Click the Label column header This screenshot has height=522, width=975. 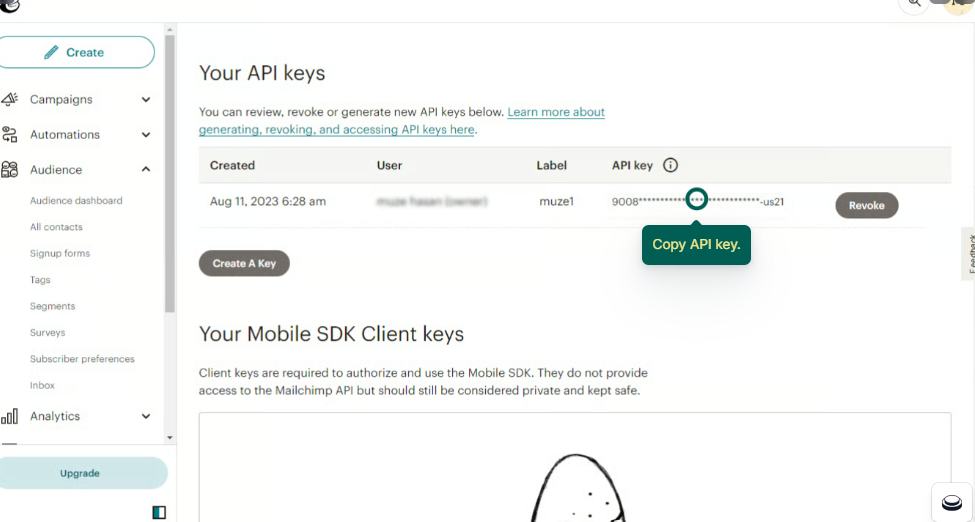[x=552, y=165]
